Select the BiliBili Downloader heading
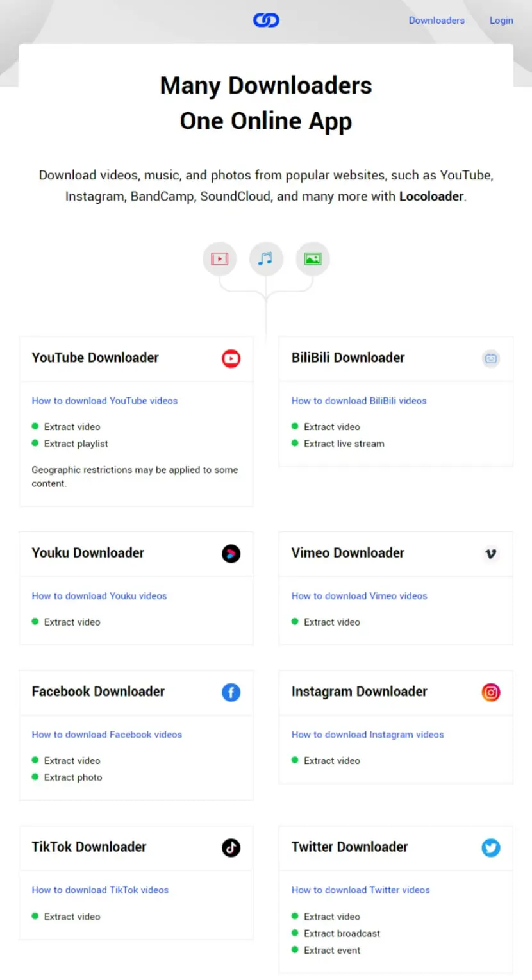Screen dimensions: 532x980 tap(348, 358)
